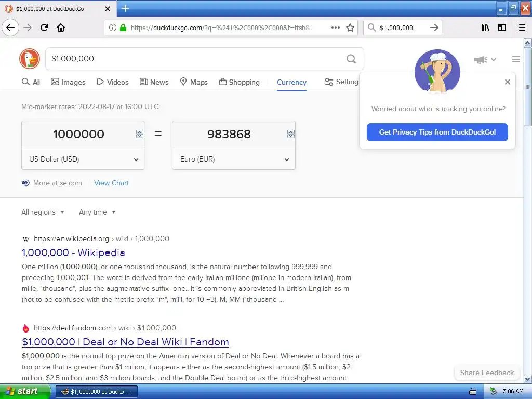Open the Settings dropdown
The height and width of the screenshot is (399, 532).
pyautogui.click(x=342, y=82)
